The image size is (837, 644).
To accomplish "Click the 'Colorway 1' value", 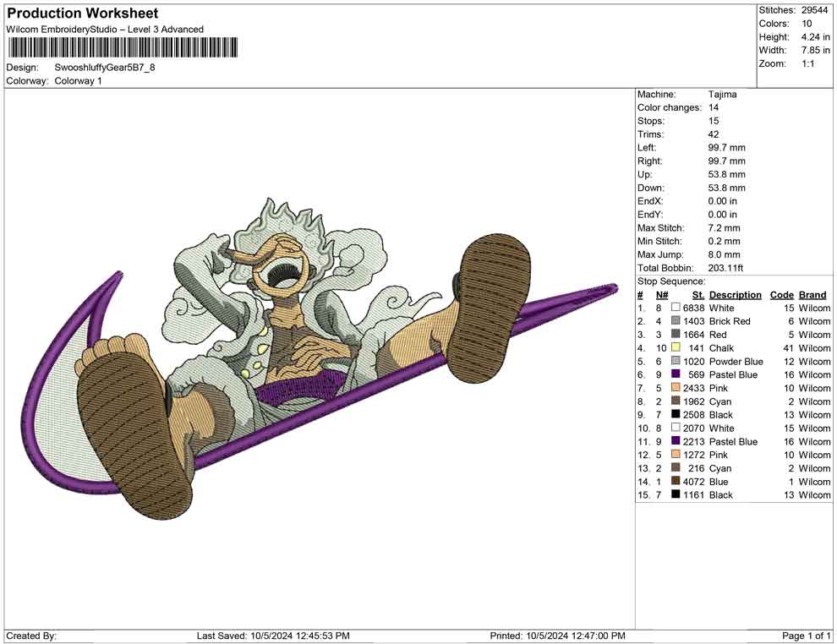I will click(78, 81).
